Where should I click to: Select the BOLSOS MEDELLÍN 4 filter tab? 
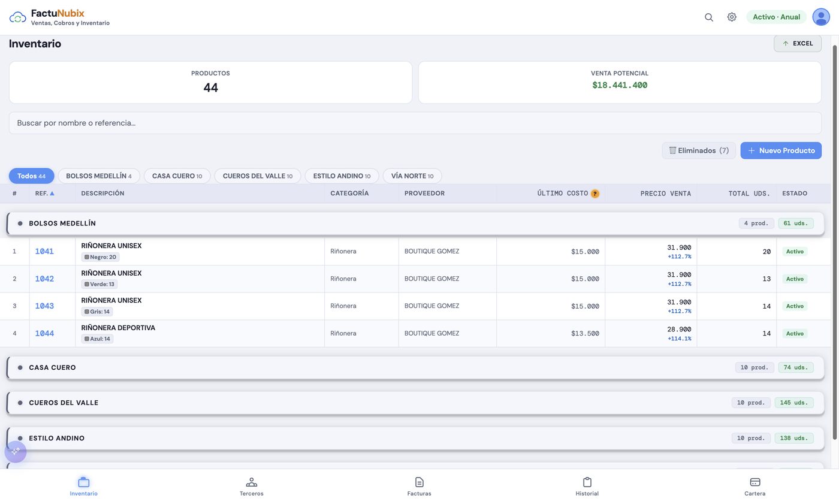point(99,176)
